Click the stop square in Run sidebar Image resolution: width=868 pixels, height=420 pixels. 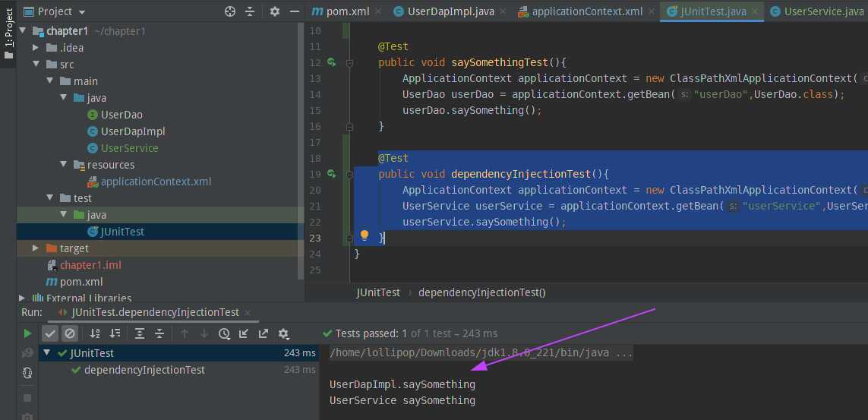pos(27,398)
